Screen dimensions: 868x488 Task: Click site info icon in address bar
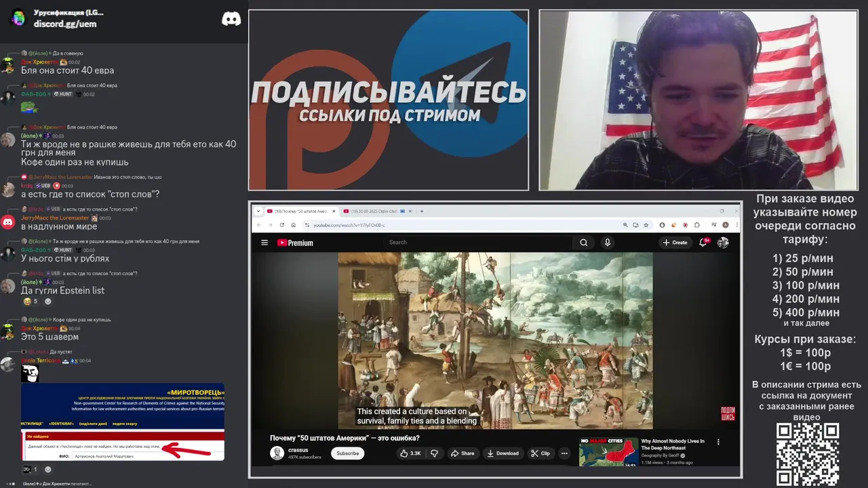(x=307, y=225)
